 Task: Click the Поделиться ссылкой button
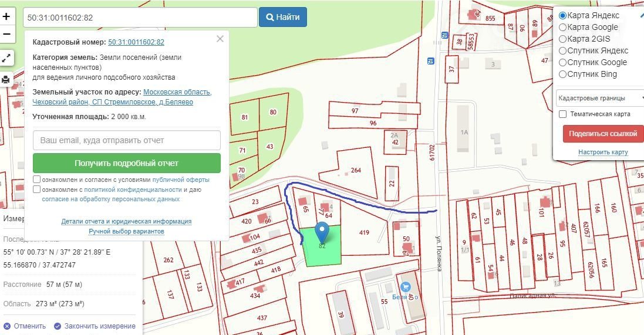pyautogui.click(x=602, y=134)
